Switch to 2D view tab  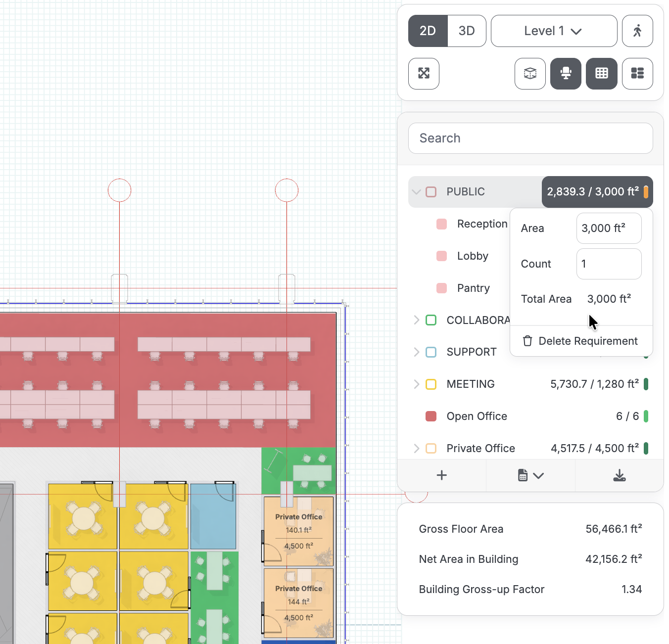pyautogui.click(x=428, y=31)
